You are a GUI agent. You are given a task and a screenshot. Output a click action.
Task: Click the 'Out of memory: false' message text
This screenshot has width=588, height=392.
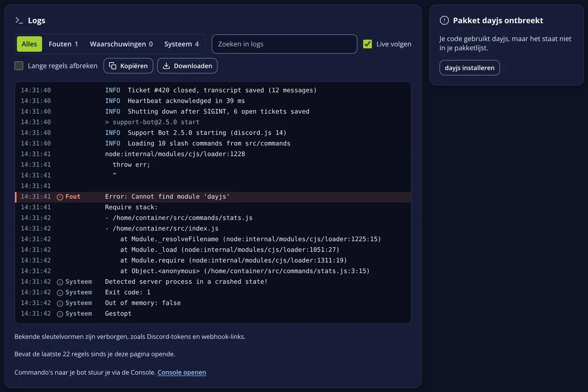[143, 303]
